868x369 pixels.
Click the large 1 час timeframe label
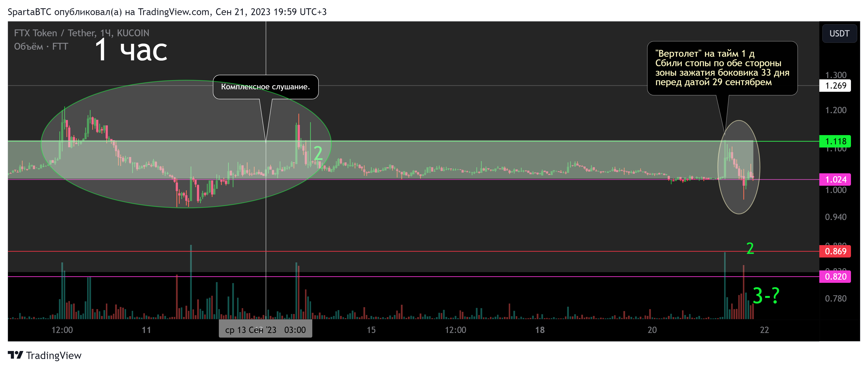click(x=131, y=50)
